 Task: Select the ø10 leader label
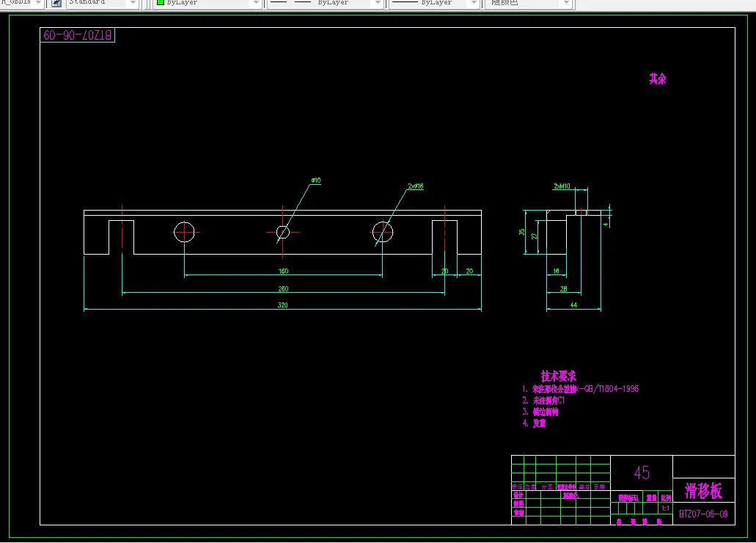coord(316,181)
